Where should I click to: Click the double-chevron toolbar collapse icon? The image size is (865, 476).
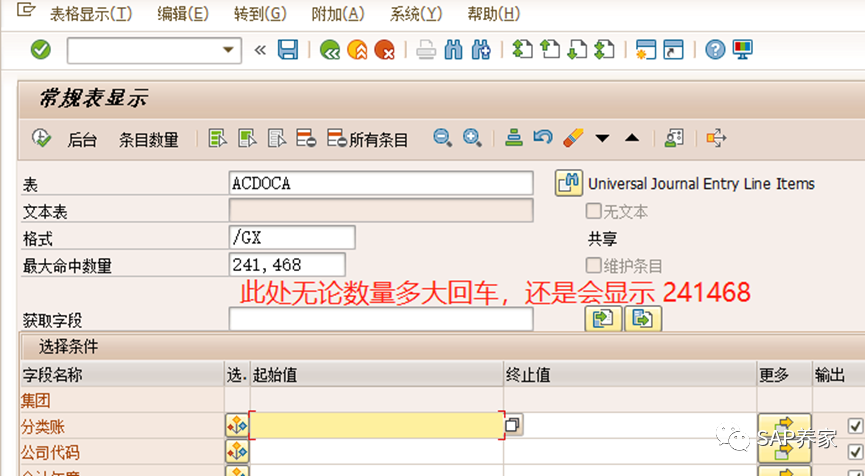260,50
